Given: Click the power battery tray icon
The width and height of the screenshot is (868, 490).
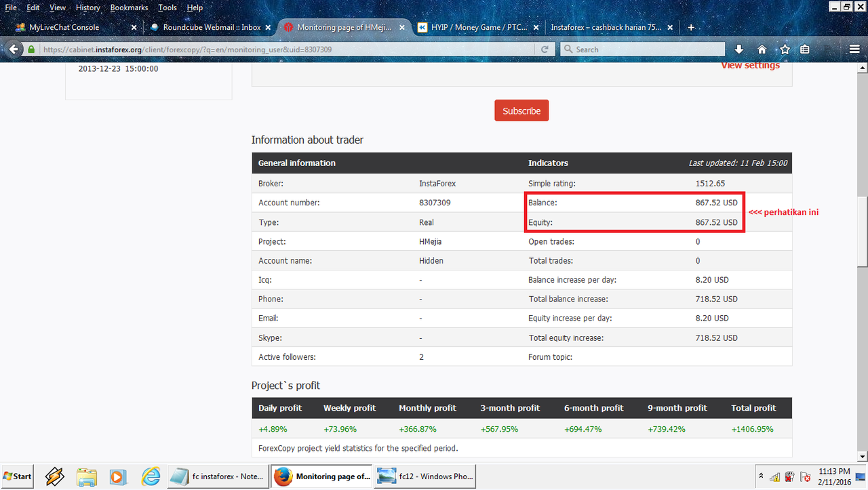Looking at the screenshot, I should pyautogui.click(x=790, y=476).
